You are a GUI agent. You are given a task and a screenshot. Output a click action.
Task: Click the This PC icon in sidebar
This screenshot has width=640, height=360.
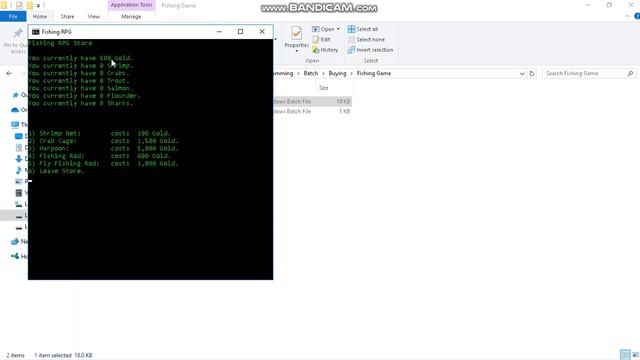(x=15, y=124)
